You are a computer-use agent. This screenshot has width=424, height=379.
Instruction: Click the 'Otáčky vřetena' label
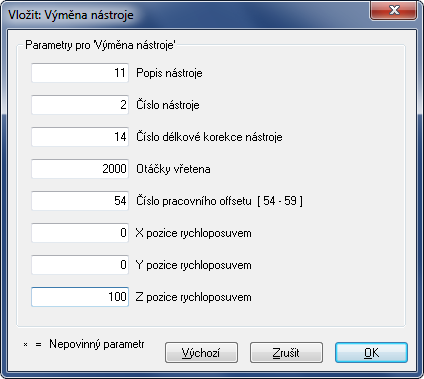(173, 169)
